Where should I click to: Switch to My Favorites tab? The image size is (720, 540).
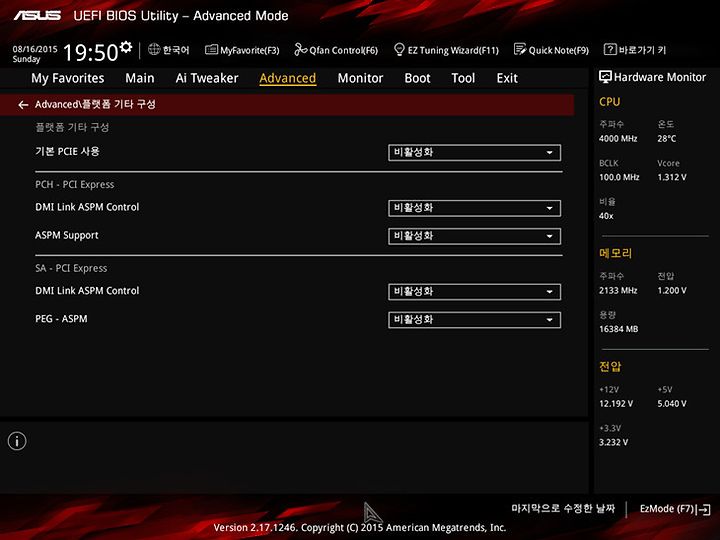pyautogui.click(x=68, y=79)
